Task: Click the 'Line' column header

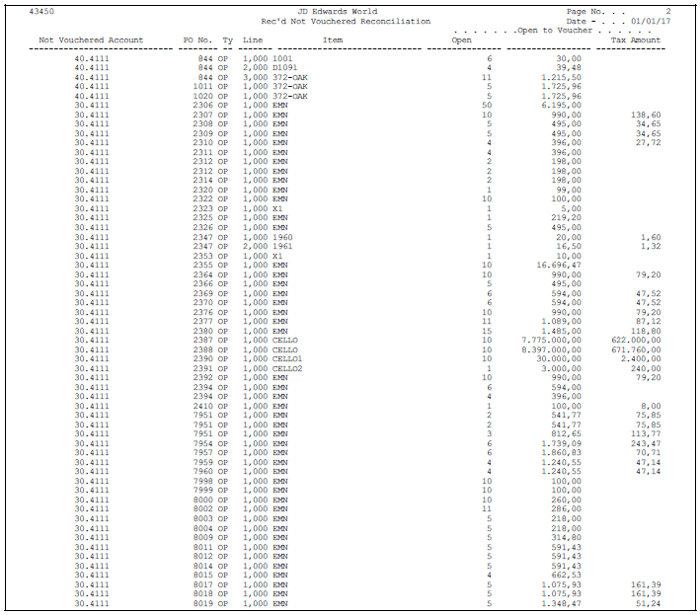Action: pos(253,39)
